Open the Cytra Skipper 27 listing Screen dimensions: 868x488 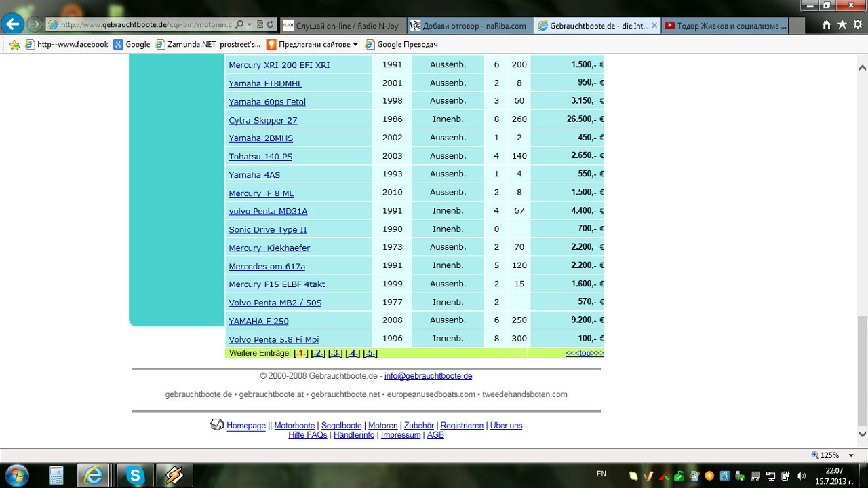pyautogui.click(x=262, y=120)
